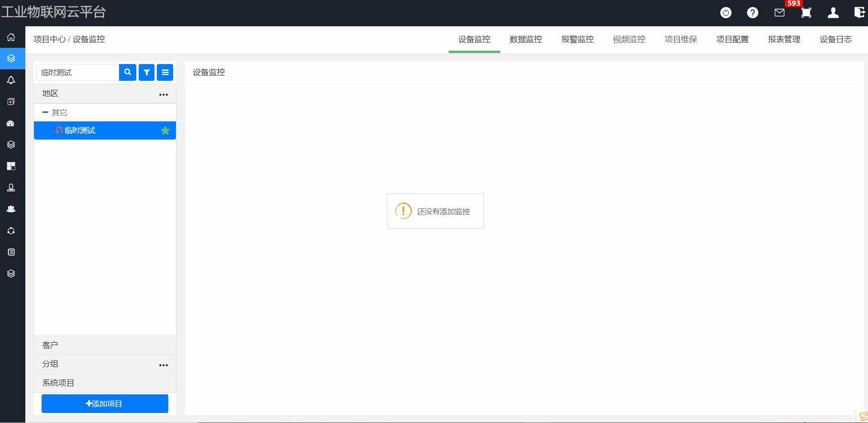Select the 临时测试 project row
Image resolution: width=868 pixels, height=423 pixels.
click(105, 130)
